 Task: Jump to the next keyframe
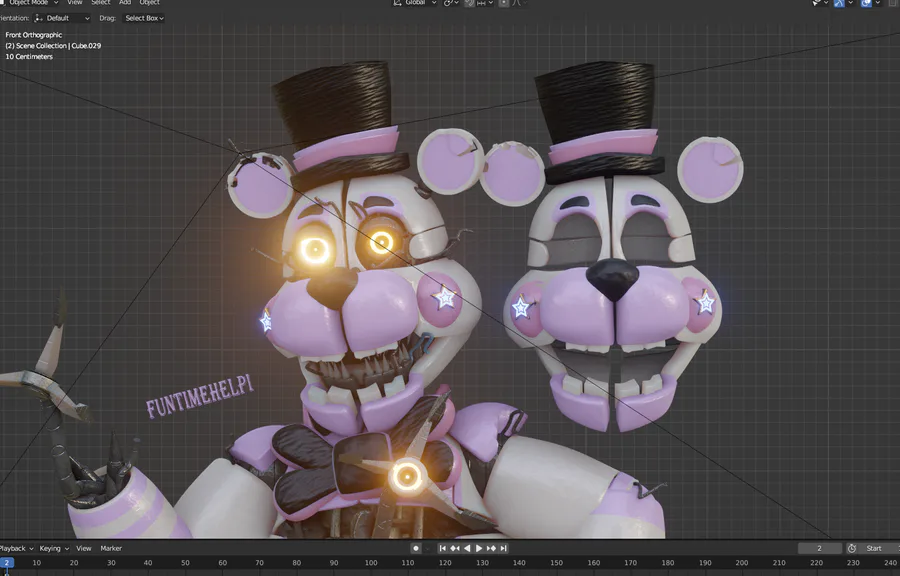point(491,548)
